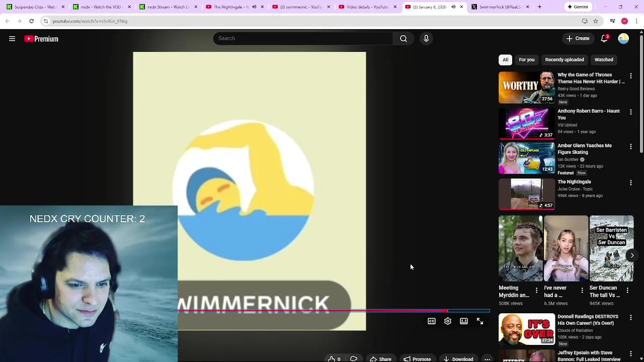This screenshot has width=644, height=362.
Task: Open Chrome three-dot menu
Action: [636, 21]
